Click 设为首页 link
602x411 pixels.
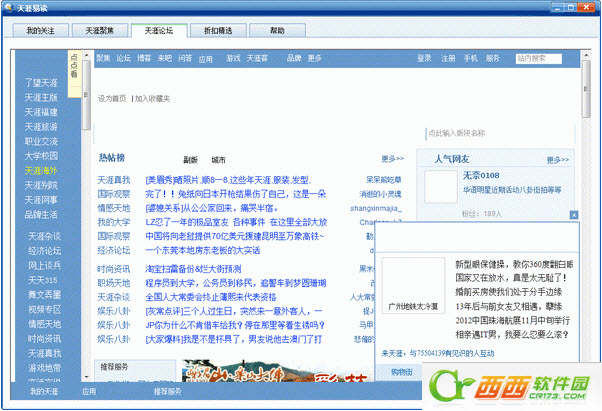tap(112, 99)
